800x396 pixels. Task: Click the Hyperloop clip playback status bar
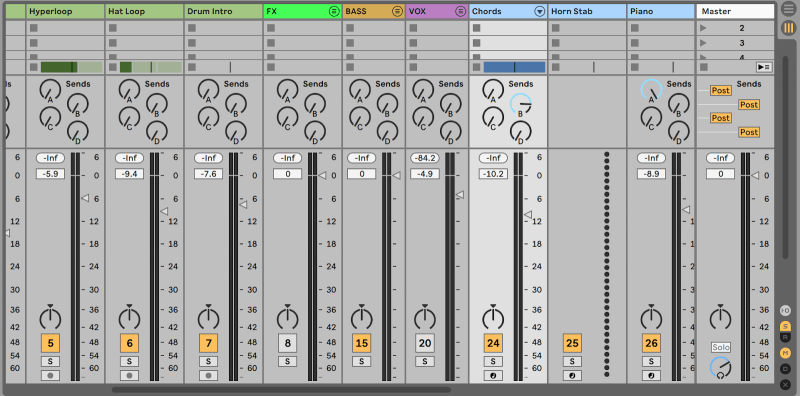point(71,67)
